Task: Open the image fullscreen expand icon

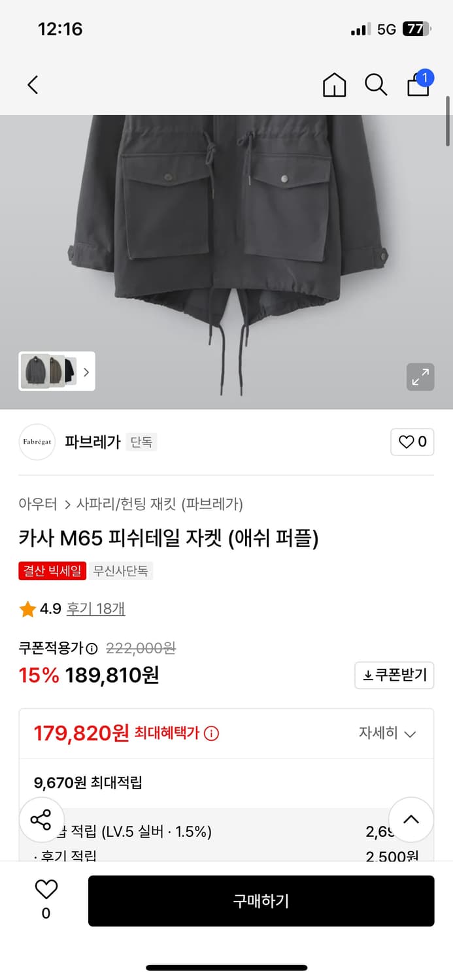Action: (420, 377)
